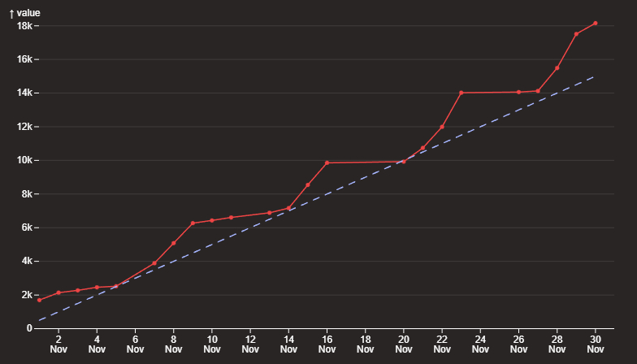Select the data point at 29 Nov
Viewport: 637px width, 364px height.
pos(576,34)
